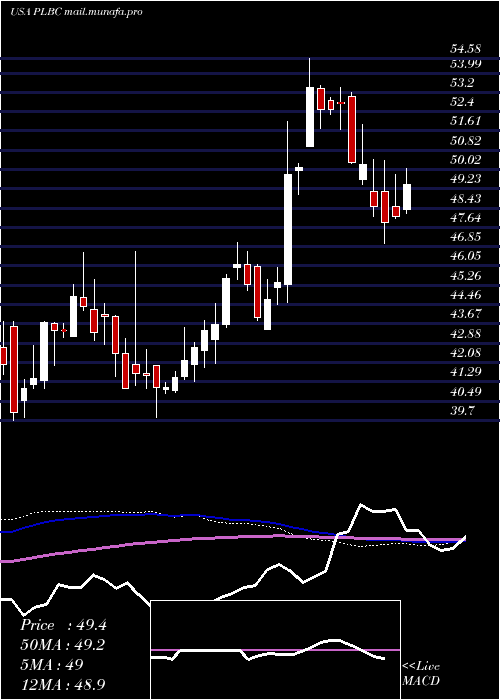Click the '12MA : 48.9' readout
Image resolution: width=500 pixels, height=700 pixels.
63,684
